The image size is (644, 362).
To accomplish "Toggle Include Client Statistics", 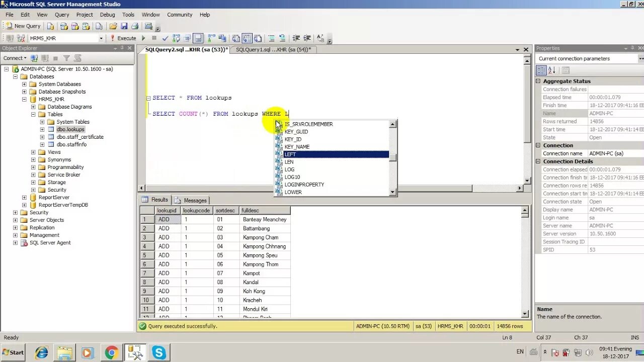I will pos(222,38).
